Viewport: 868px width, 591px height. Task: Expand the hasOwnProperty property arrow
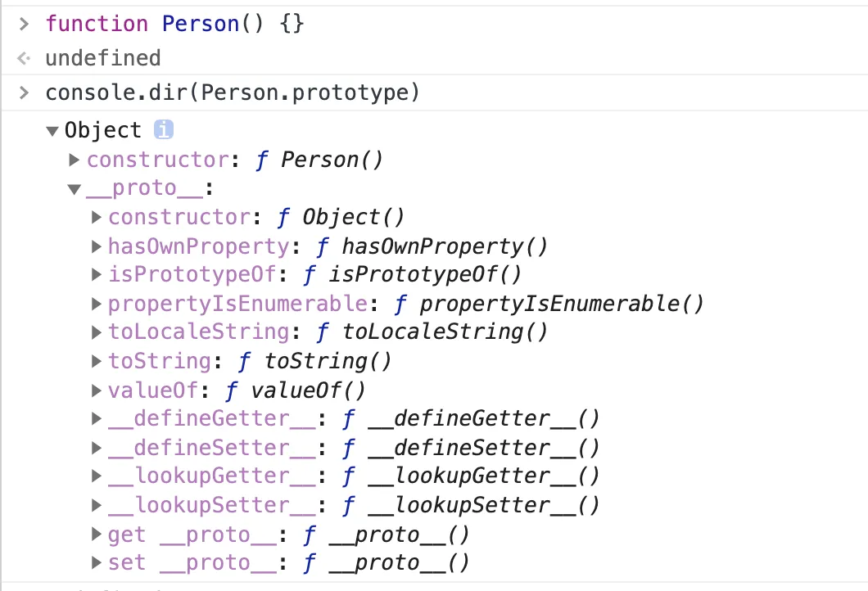pos(97,246)
